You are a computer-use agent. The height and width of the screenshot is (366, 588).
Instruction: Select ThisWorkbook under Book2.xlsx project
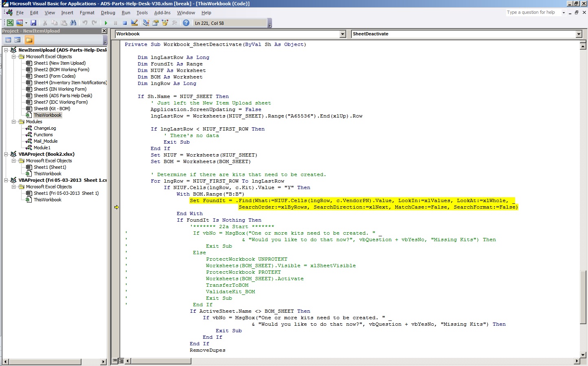point(48,174)
